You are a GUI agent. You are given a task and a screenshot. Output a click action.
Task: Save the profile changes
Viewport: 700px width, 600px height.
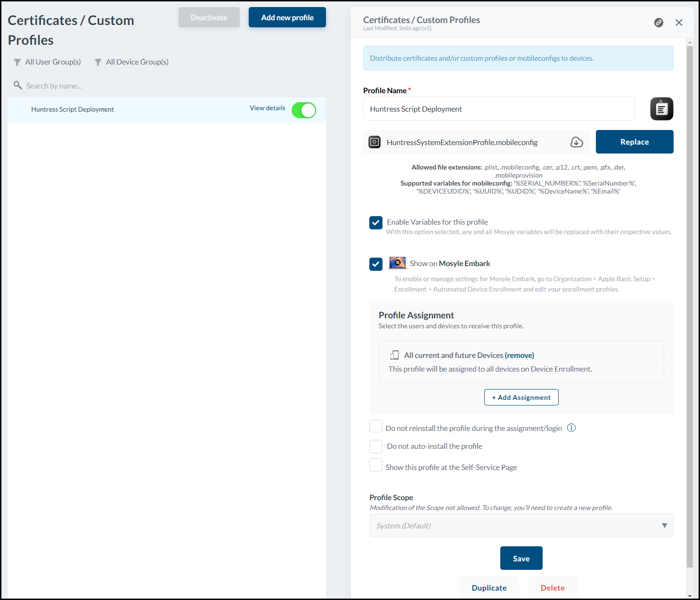coord(521,558)
